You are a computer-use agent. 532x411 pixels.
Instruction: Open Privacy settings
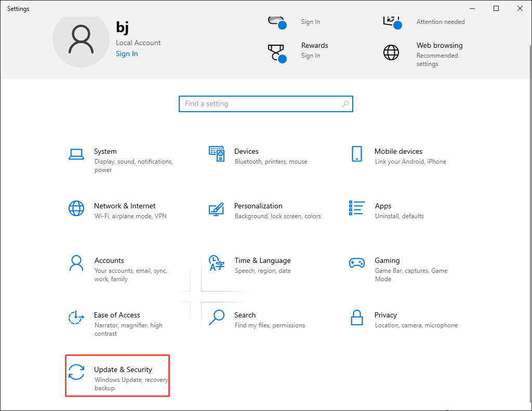[x=395, y=320]
